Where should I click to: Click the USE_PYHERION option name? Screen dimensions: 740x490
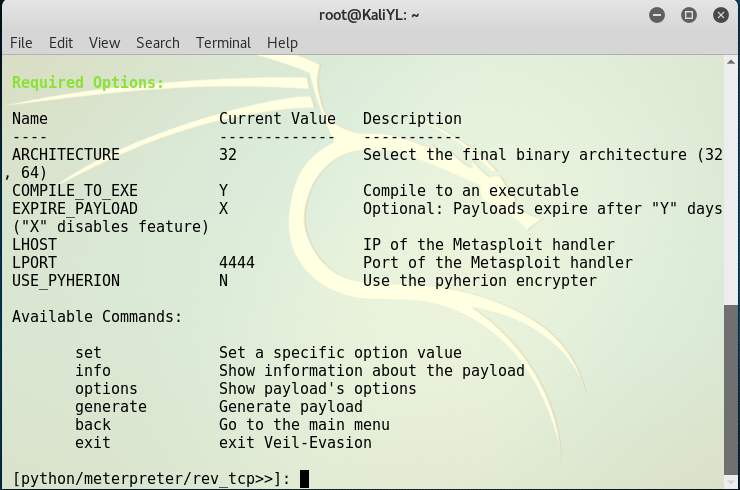click(66, 280)
